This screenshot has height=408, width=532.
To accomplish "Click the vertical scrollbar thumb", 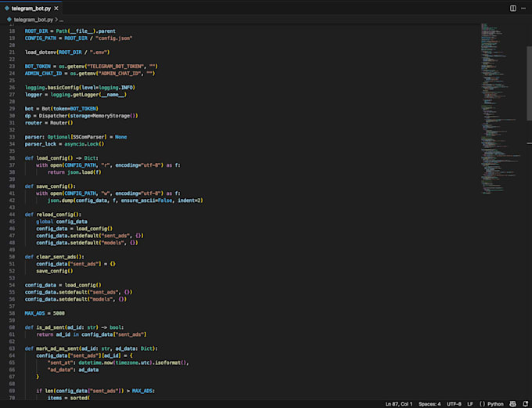I will [529, 83].
